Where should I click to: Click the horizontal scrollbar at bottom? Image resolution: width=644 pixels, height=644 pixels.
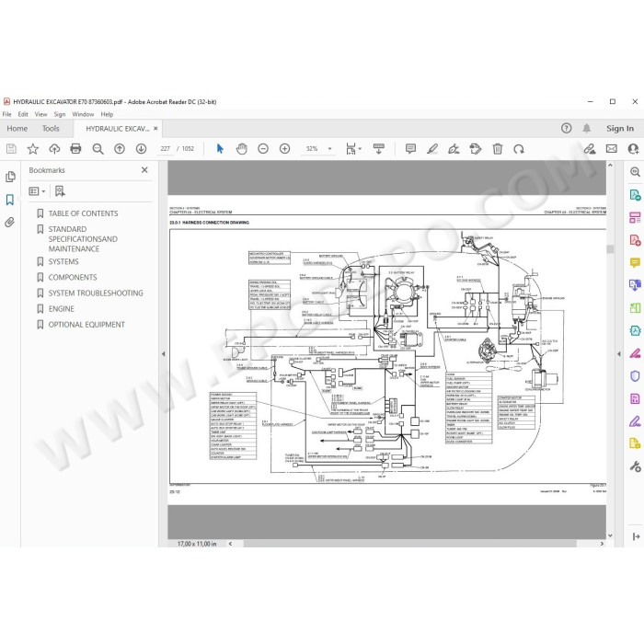point(410,544)
